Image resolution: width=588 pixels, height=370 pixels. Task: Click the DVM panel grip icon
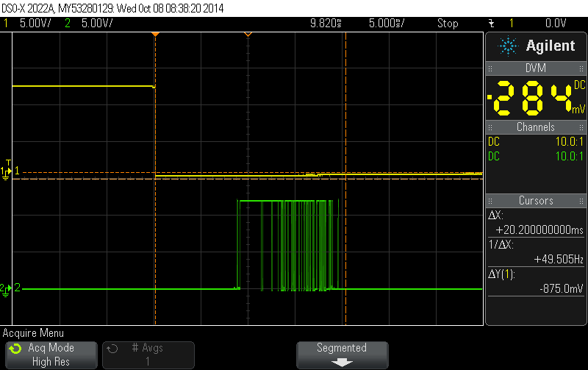[490, 68]
